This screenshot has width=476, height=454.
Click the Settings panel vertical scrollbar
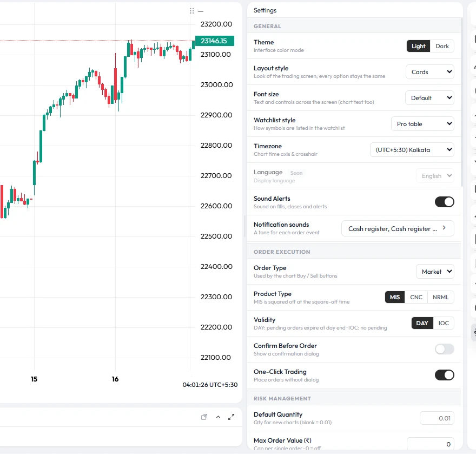tap(462, 102)
